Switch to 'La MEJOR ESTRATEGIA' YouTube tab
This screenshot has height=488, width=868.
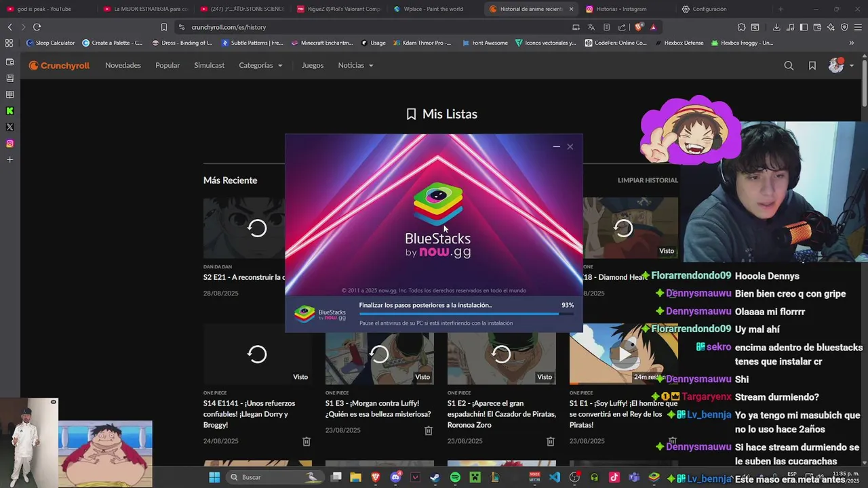144,9
